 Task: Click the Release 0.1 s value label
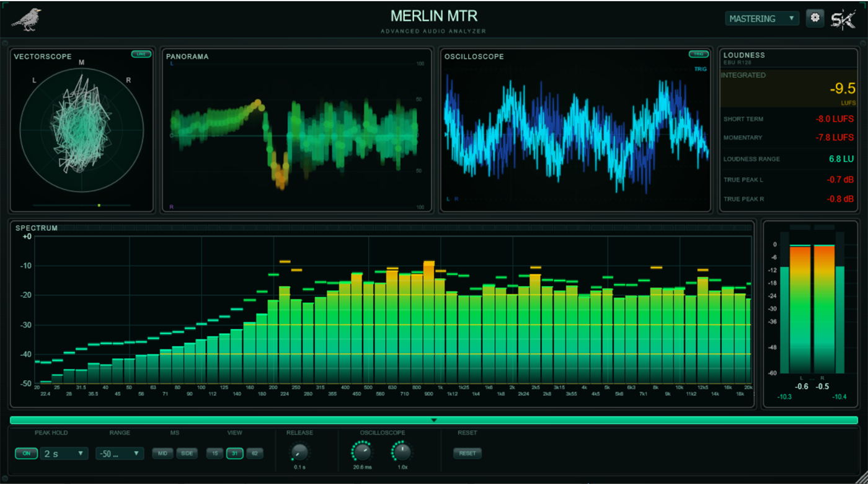tap(299, 467)
